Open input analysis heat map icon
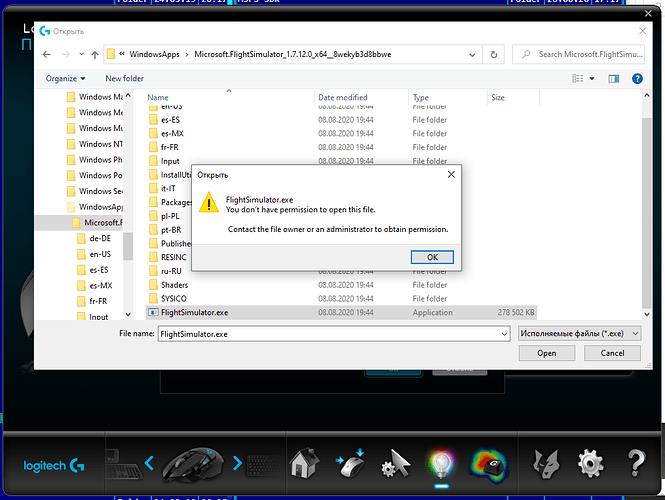The width and height of the screenshot is (665, 500). pos(488,466)
